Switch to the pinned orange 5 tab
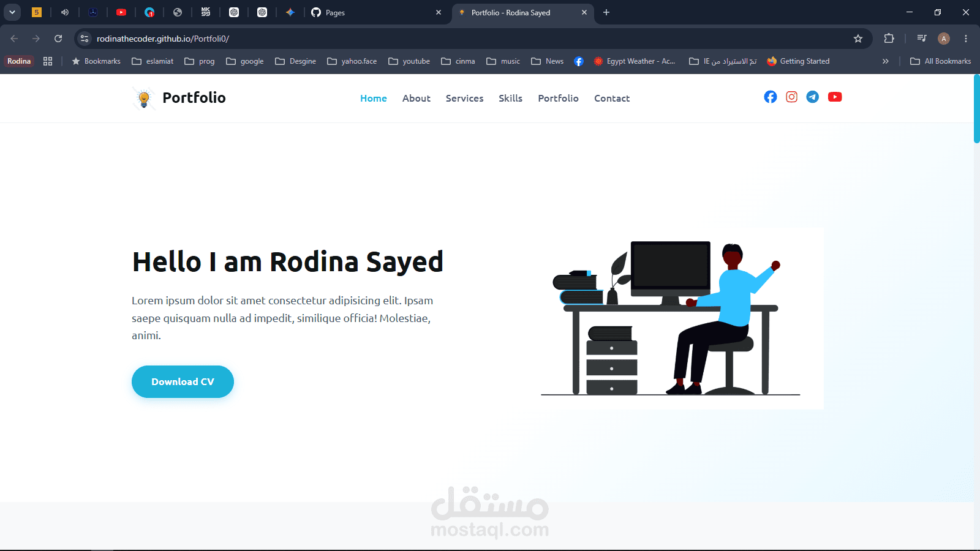The height and width of the screenshot is (551, 980). (x=37, y=12)
